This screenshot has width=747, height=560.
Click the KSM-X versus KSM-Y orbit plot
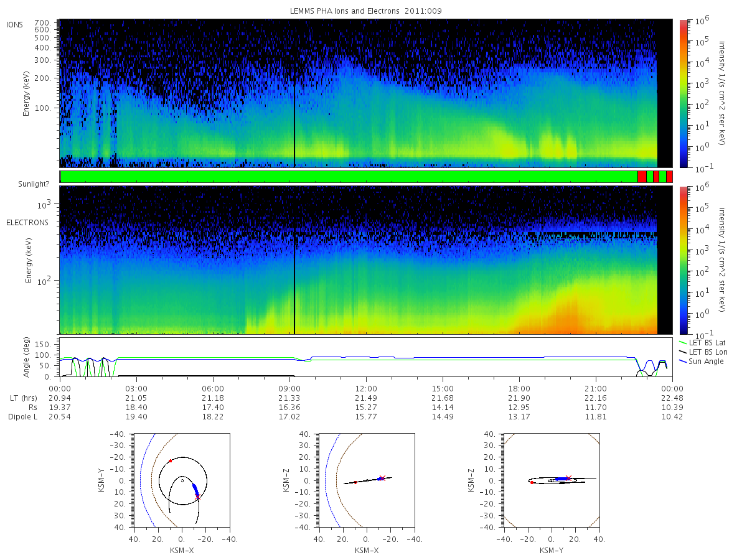[x=181, y=480]
